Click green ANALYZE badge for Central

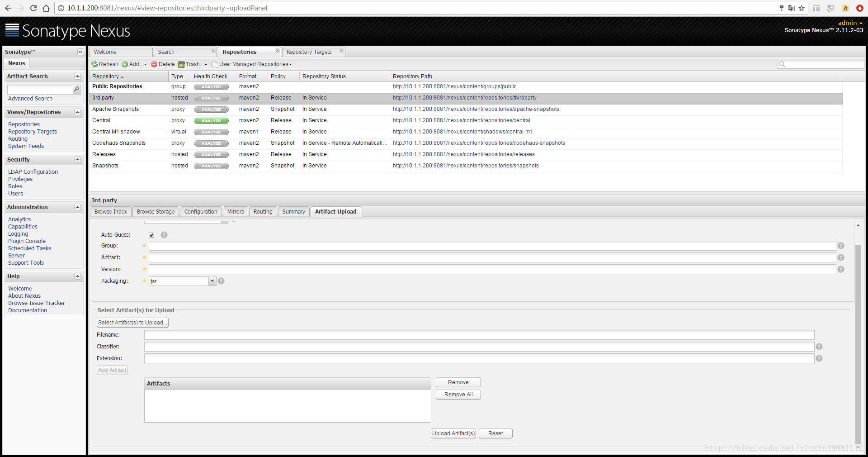(x=211, y=121)
